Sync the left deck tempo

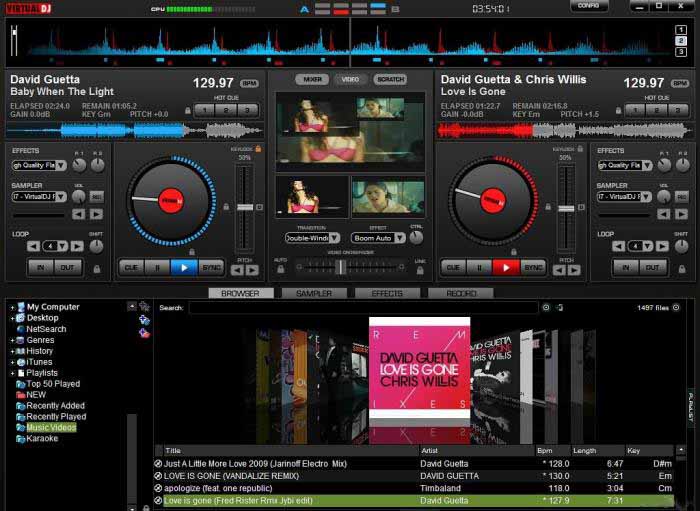(x=211, y=268)
